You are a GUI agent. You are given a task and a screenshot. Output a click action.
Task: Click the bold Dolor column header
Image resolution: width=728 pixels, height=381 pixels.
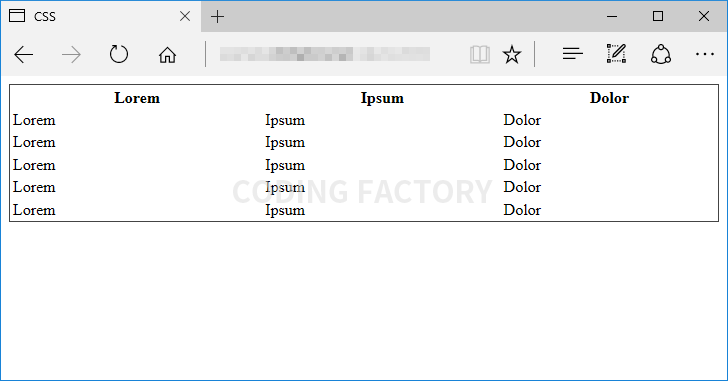point(609,98)
